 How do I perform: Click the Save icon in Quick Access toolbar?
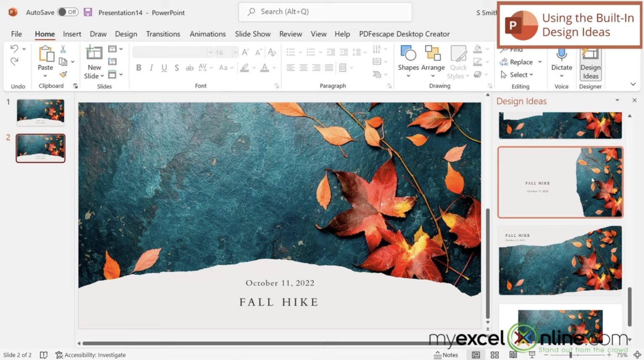tap(88, 12)
